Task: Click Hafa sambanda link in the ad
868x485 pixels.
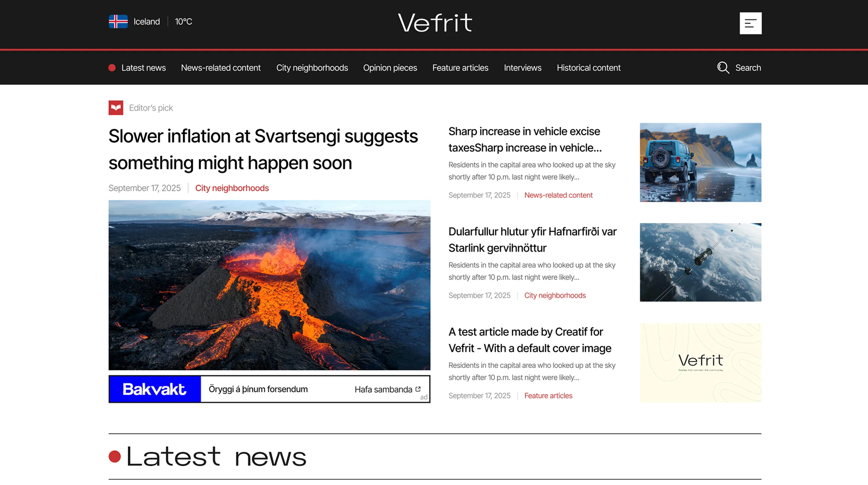Action: pos(383,390)
